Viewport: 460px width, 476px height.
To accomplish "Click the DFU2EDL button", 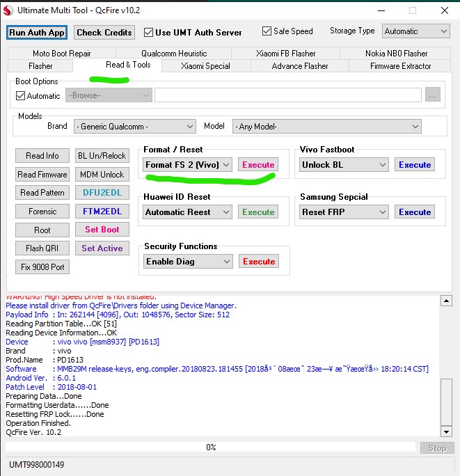I will (x=102, y=193).
